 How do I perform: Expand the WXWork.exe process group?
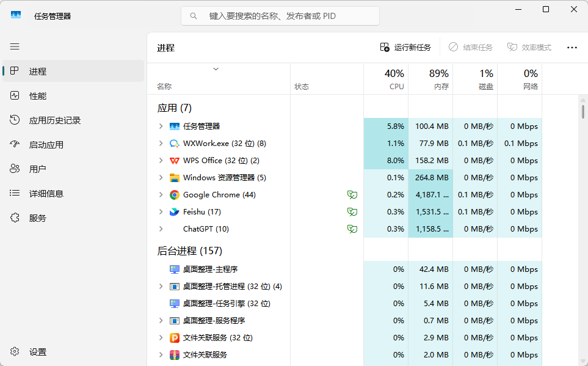coord(161,144)
